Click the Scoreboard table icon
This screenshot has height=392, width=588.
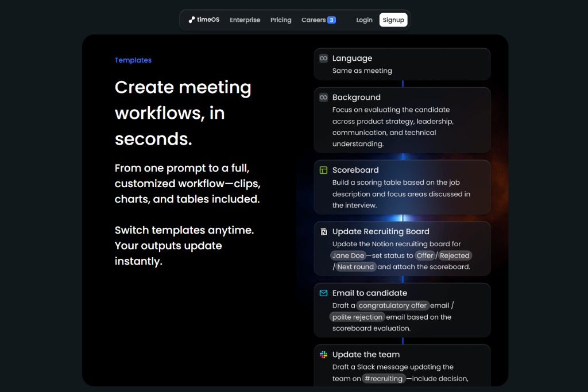[323, 170]
